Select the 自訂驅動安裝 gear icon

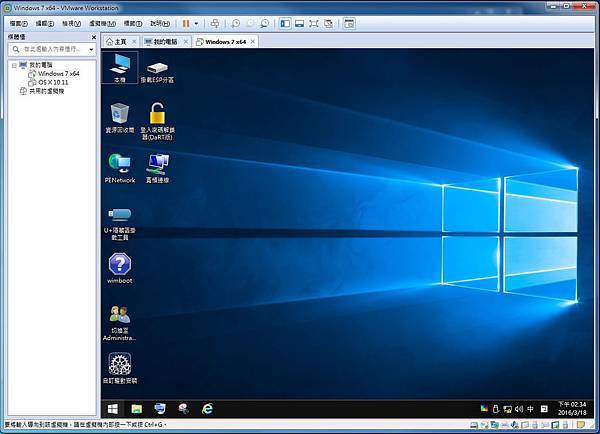click(120, 368)
